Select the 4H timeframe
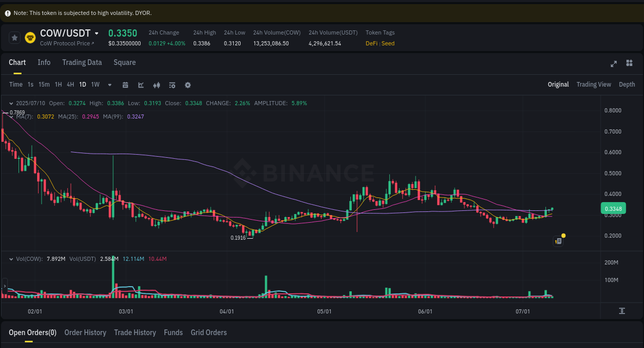 pos(70,84)
